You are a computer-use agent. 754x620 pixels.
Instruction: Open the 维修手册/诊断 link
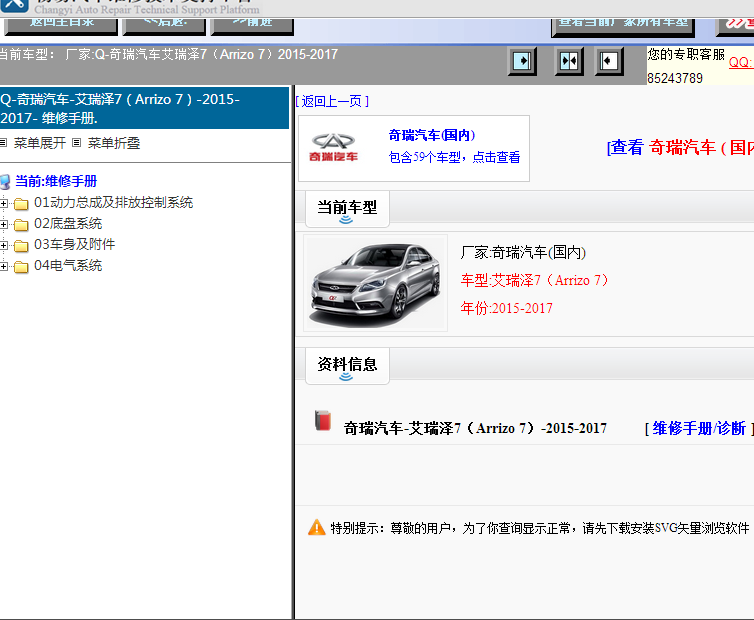[699, 428]
